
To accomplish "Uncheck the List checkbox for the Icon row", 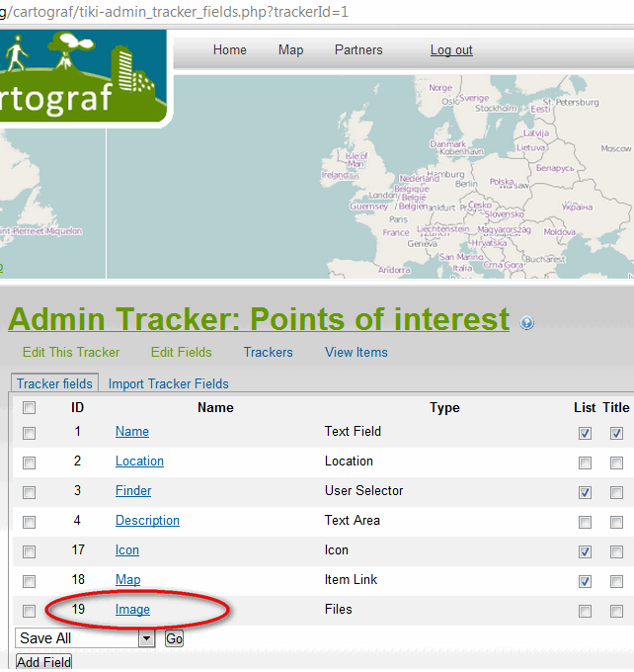I will (x=586, y=551).
